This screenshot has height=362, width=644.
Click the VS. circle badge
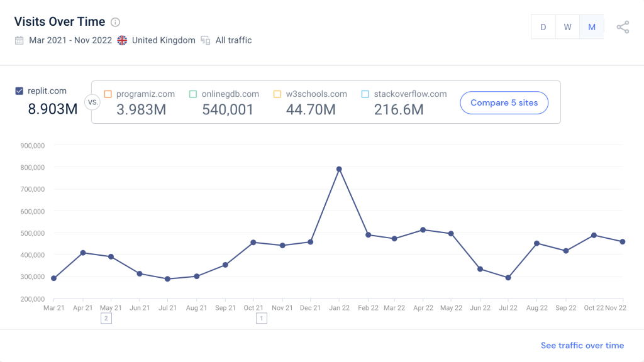pyautogui.click(x=92, y=102)
